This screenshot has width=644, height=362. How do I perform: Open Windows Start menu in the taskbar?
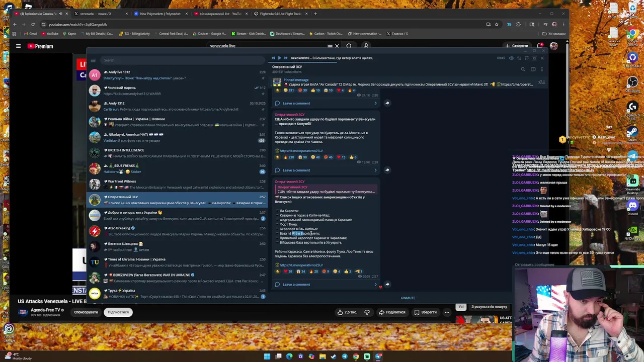click(x=267, y=356)
